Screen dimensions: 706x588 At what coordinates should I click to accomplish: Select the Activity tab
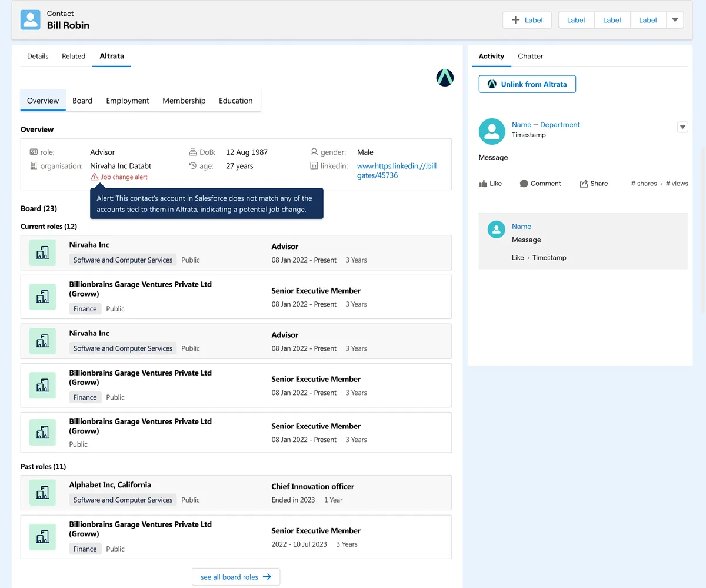click(x=491, y=56)
